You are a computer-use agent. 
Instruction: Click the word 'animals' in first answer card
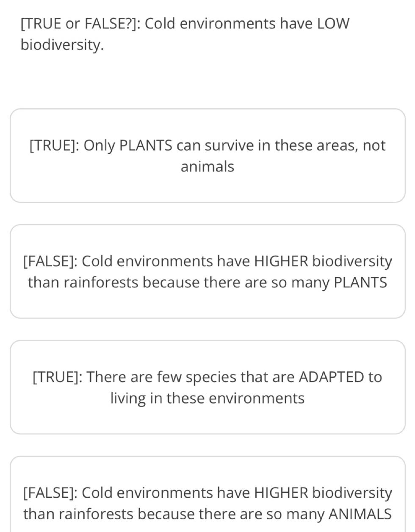tap(207, 167)
